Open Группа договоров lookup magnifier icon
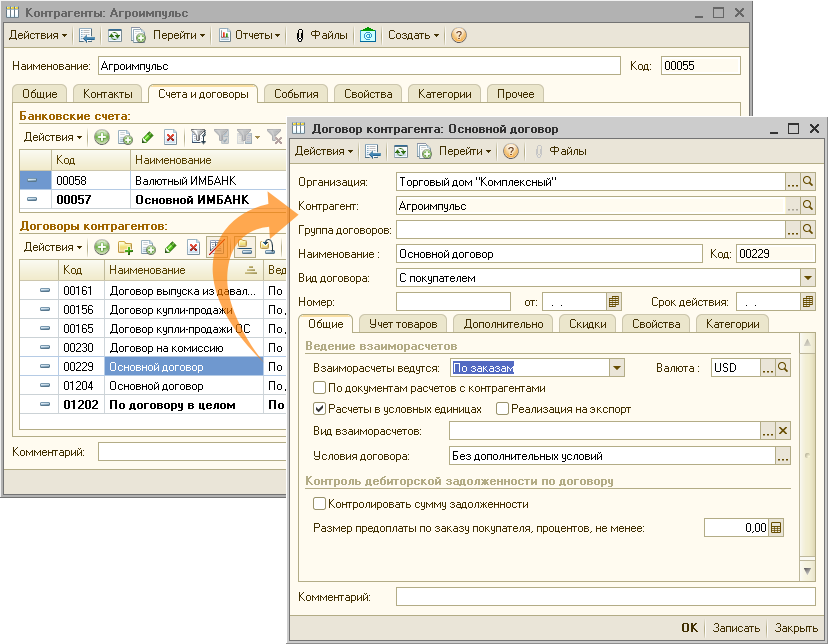This screenshot has height=644, width=828. coord(807,229)
